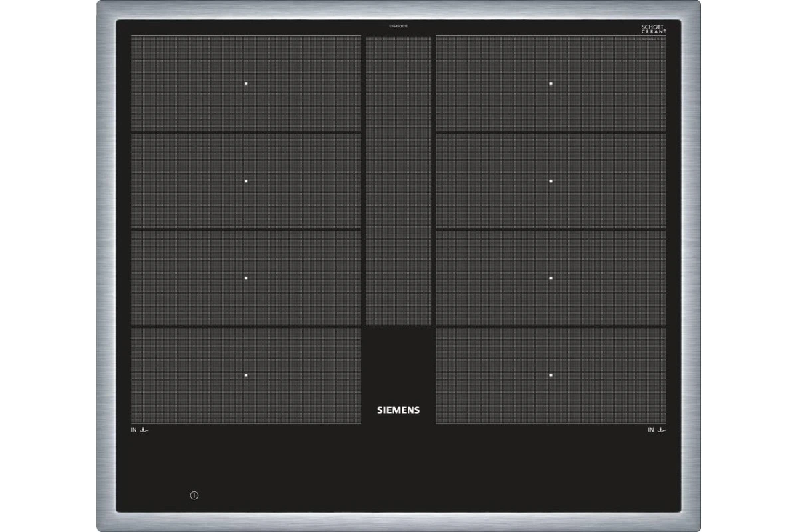Screen dimensions: 798x532
Task: Click the model number at top center
Action: click(398, 26)
